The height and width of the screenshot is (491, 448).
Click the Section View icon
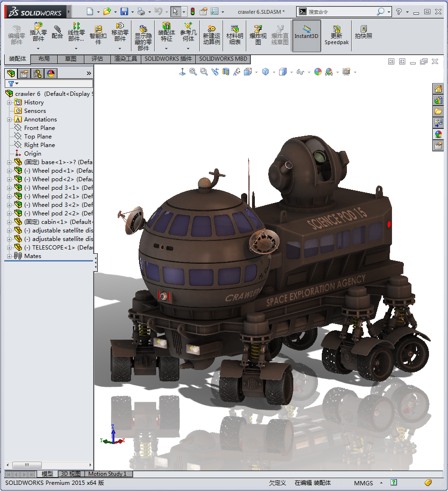pos(226,72)
